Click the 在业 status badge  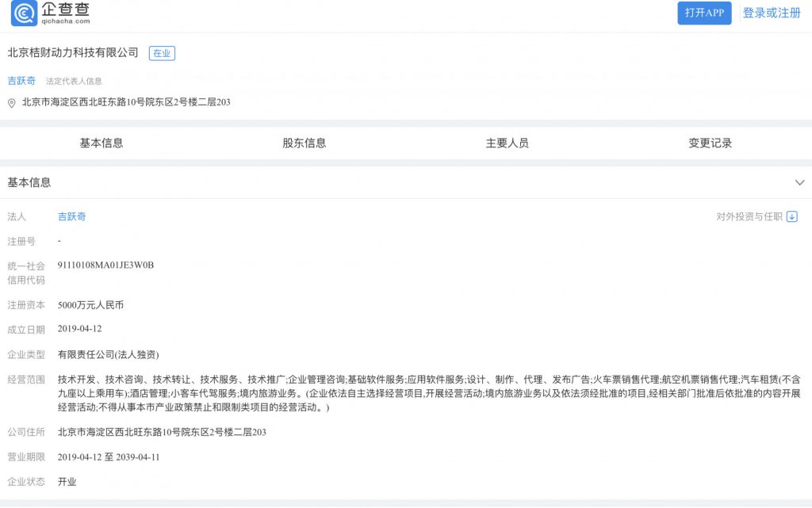pyautogui.click(x=162, y=53)
